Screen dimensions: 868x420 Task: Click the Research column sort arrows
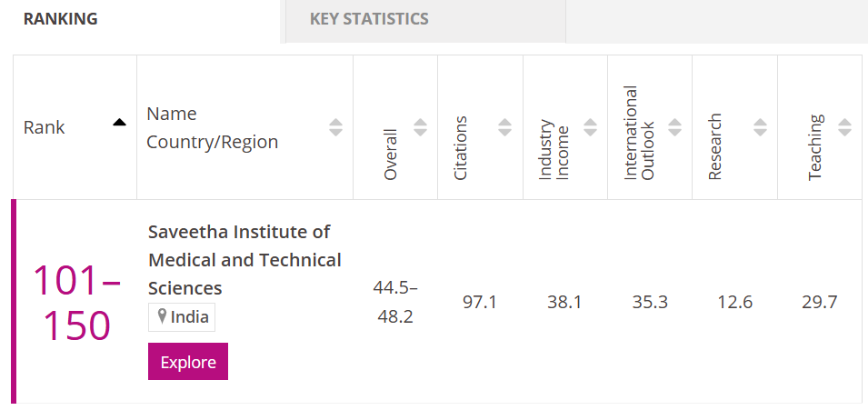pyautogui.click(x=760, y=127)
